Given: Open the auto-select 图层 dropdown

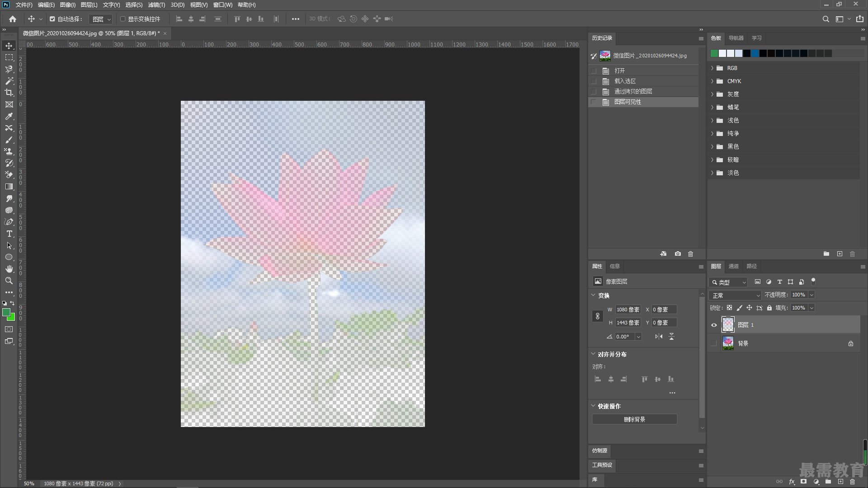Looking at the screenshot, I should (x=100, y=19).
